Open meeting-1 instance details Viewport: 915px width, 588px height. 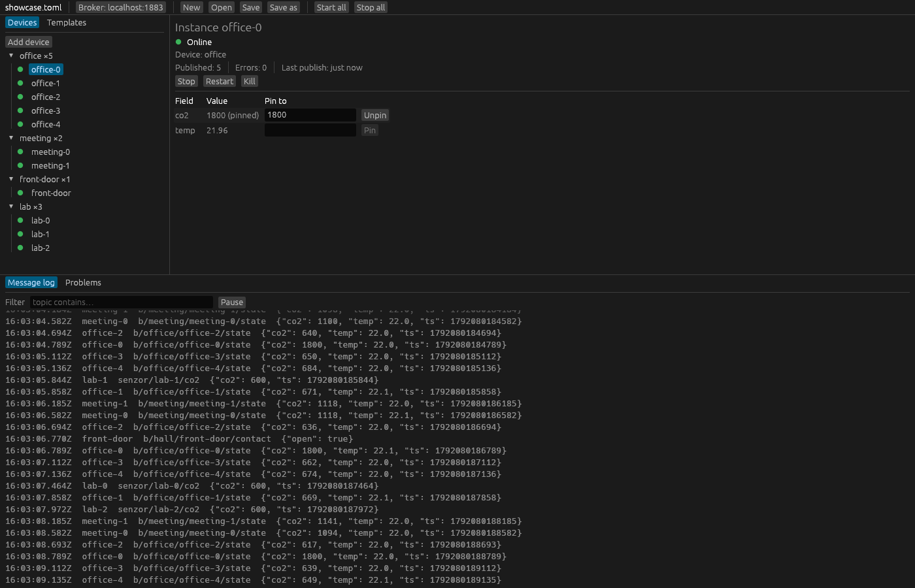[x=50, y=165]
